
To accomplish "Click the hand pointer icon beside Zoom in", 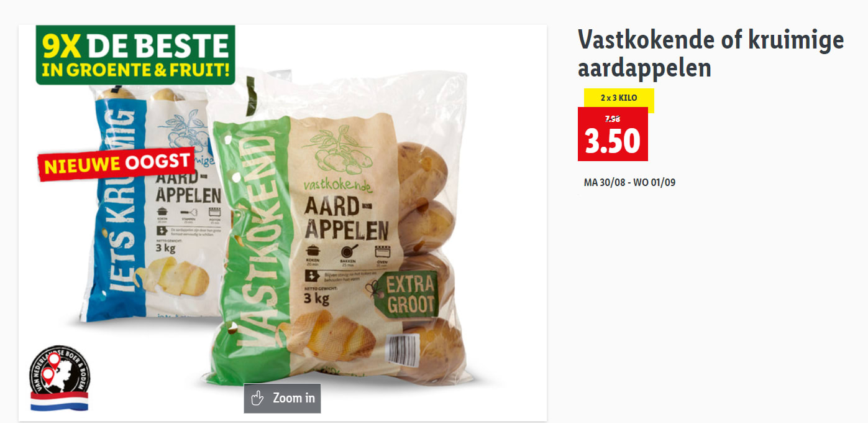I will 257,398.
